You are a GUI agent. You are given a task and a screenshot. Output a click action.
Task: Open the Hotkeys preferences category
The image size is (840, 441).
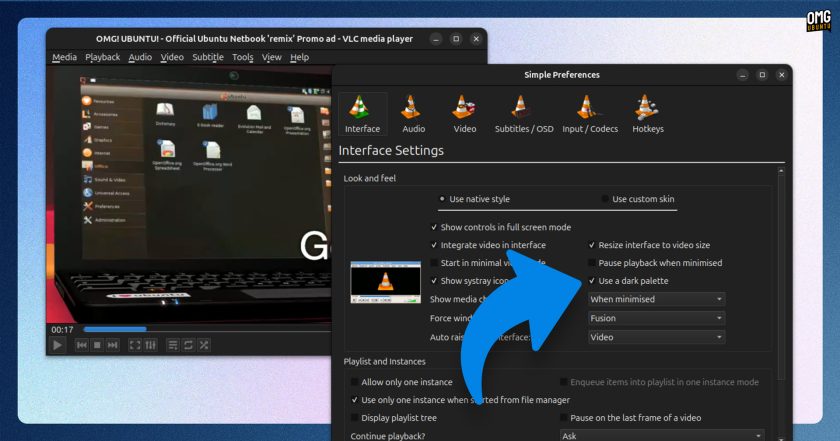tap(647, 114)
